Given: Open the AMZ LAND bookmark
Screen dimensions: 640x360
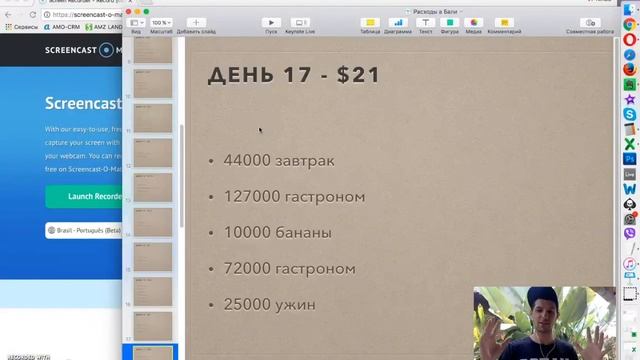Looking at the screenshot, I should (104, 27).
